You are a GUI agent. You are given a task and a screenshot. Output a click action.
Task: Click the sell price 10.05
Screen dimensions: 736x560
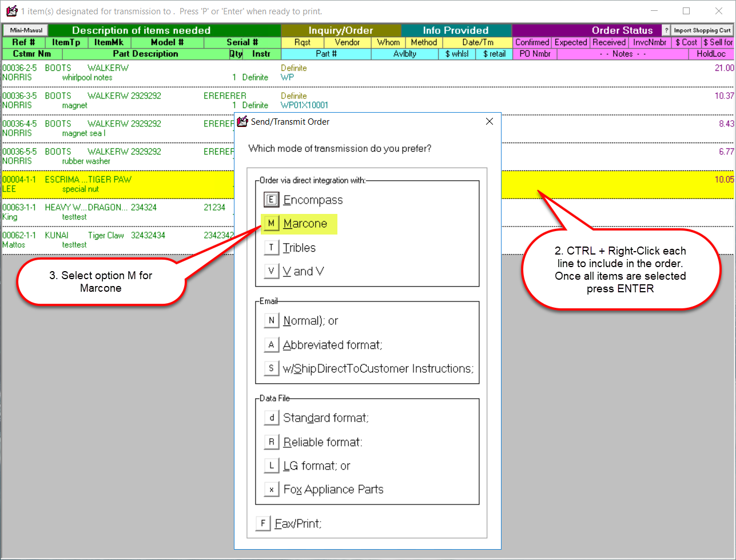[725, 180]
